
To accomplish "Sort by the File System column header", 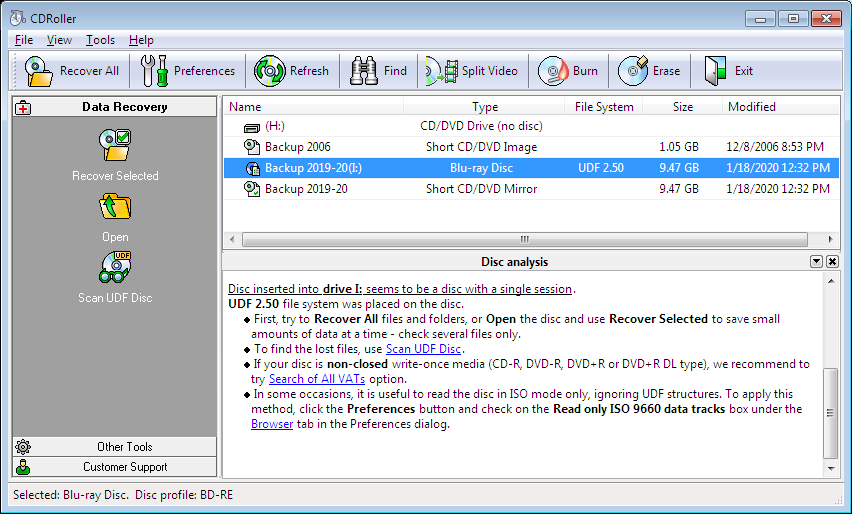I will 604,106.
